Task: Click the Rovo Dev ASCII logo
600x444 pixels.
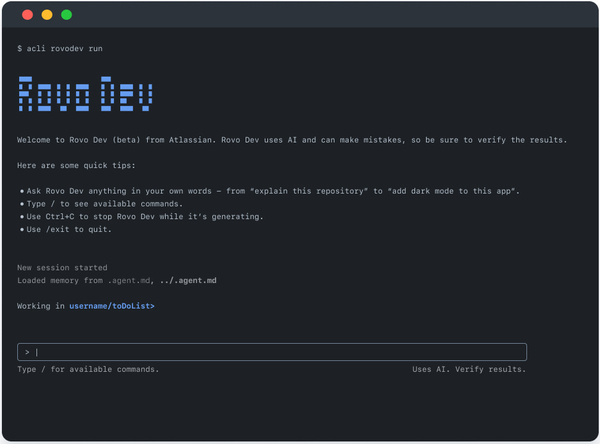Action: tap(86, 94)
